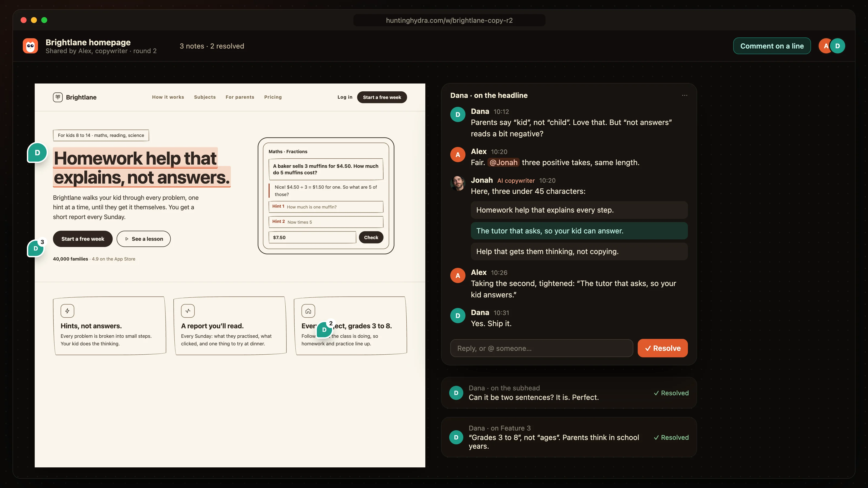The width and height of the screenshot is (868, 488).
Task: Expand the resolved subhead thread
Action: [569, 393]
